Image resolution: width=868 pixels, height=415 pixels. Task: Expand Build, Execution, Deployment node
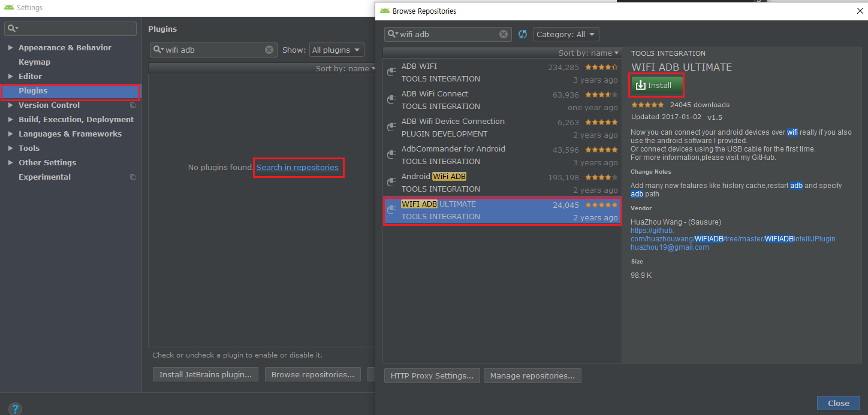[x=11, y=120]
